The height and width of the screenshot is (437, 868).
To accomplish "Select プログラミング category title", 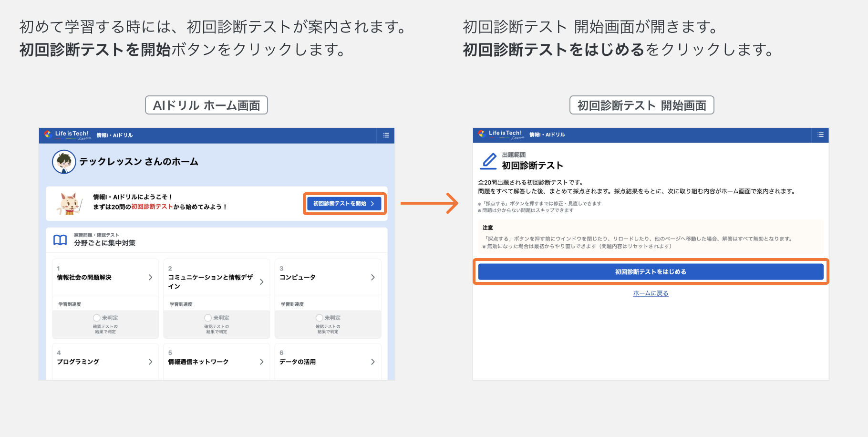I will pos(78,362).
